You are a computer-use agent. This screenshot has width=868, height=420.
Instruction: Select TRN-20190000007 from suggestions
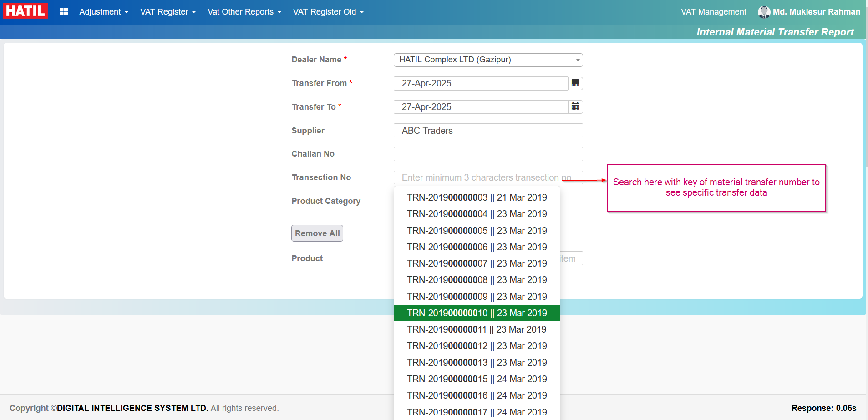point(477,263)
